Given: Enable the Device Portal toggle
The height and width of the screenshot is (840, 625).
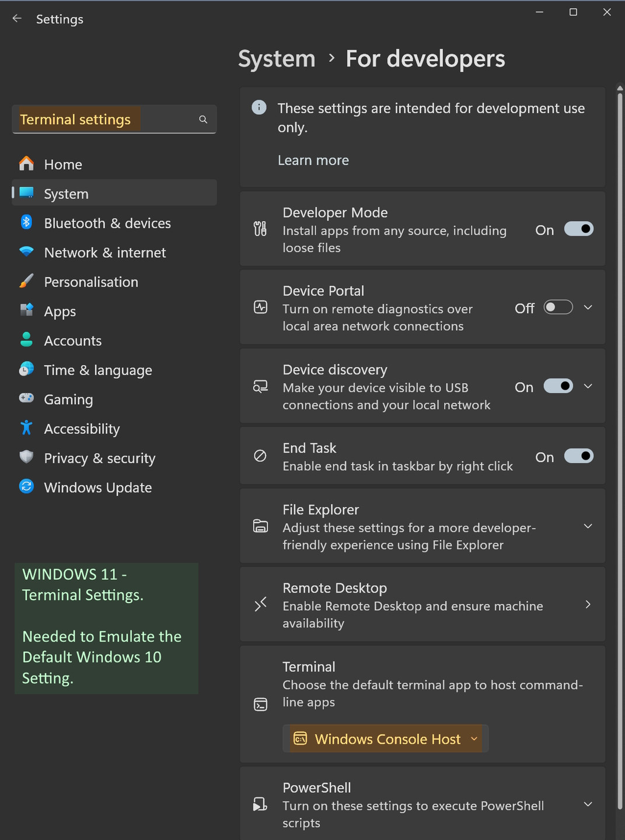Looking at the screenshot, I should [558, 307].
